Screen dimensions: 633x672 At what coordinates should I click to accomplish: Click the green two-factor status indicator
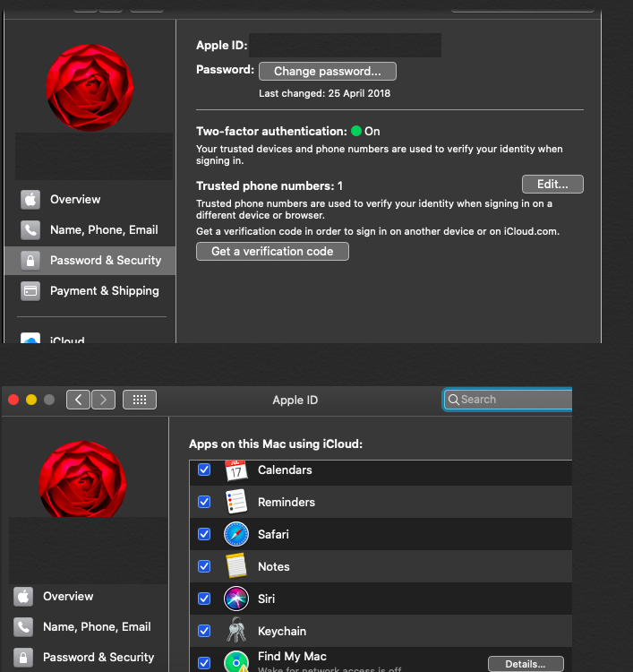[x=356, y=131]
